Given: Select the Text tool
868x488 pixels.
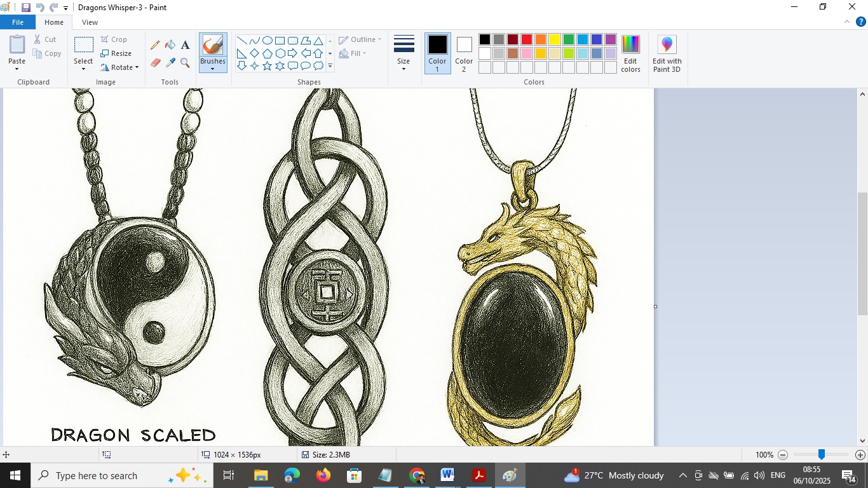Looking at the screenshot, I should tap(186, 45).
